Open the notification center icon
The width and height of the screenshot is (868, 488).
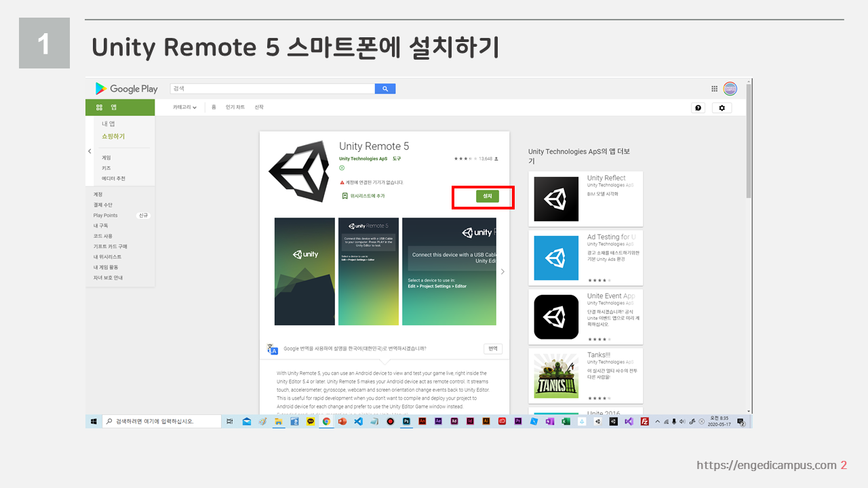pyautogui.click(x=741, y=422)
